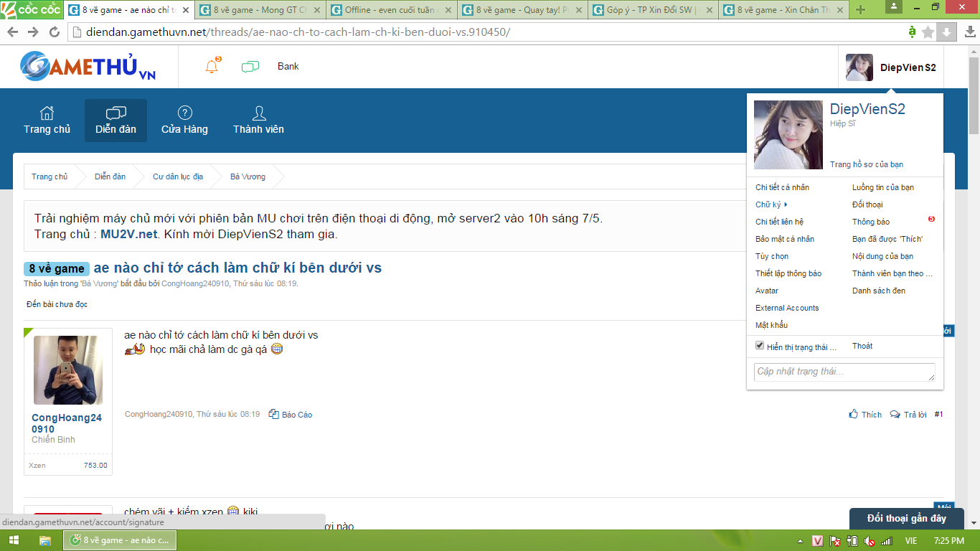Image resolution: width=980 pixels, height=551 pixels.
Task: Open 'Luồng tin của bạn' in account menu
Action: click(x=883, y=187)
